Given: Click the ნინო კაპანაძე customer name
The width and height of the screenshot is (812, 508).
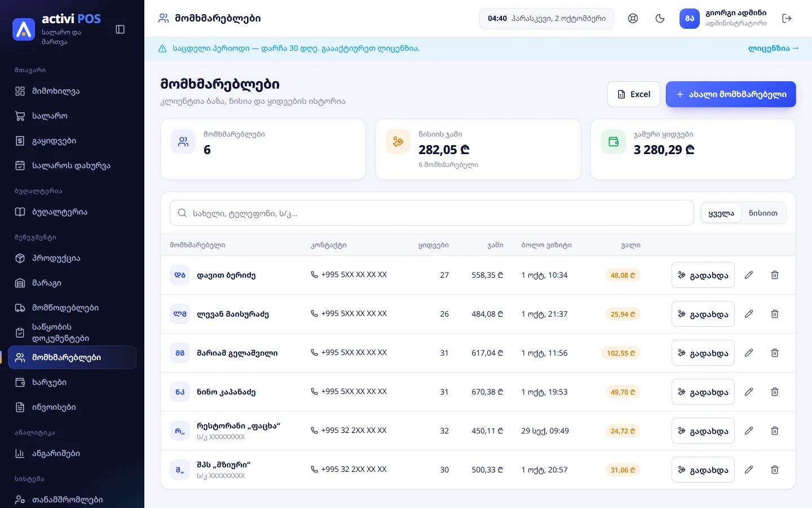Looking at the screenshot, I should coord(226,392).
